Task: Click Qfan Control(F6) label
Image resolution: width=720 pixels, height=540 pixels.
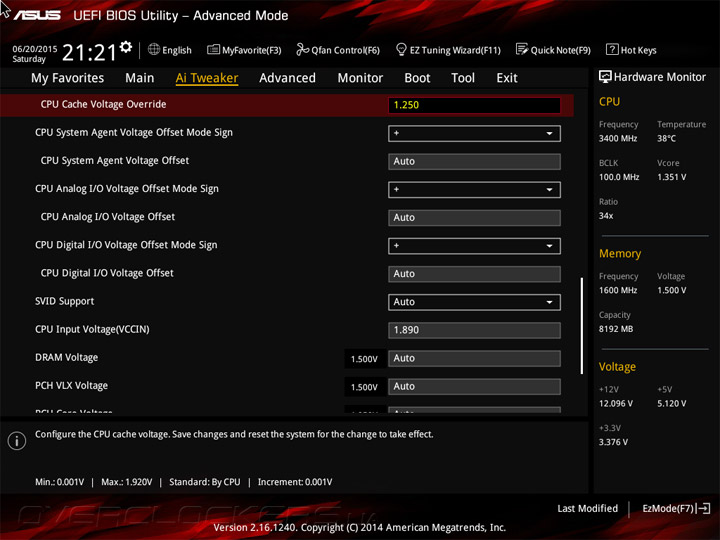Action: (345, 50)
